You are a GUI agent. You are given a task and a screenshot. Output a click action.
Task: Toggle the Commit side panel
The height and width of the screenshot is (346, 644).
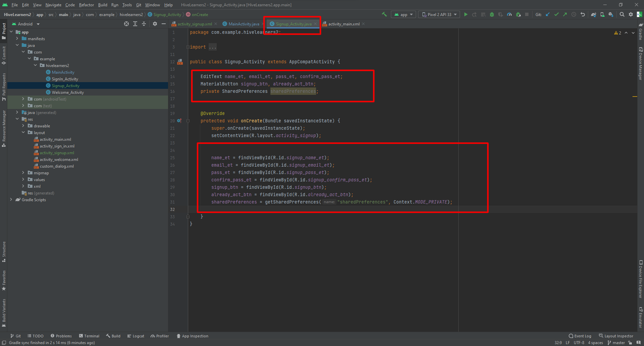4,55
